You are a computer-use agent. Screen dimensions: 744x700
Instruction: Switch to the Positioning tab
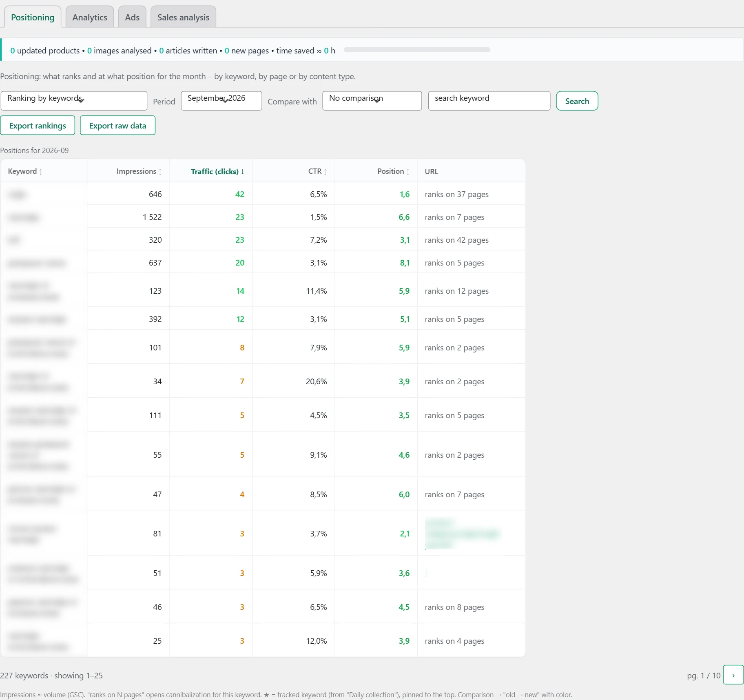[33, 17]
